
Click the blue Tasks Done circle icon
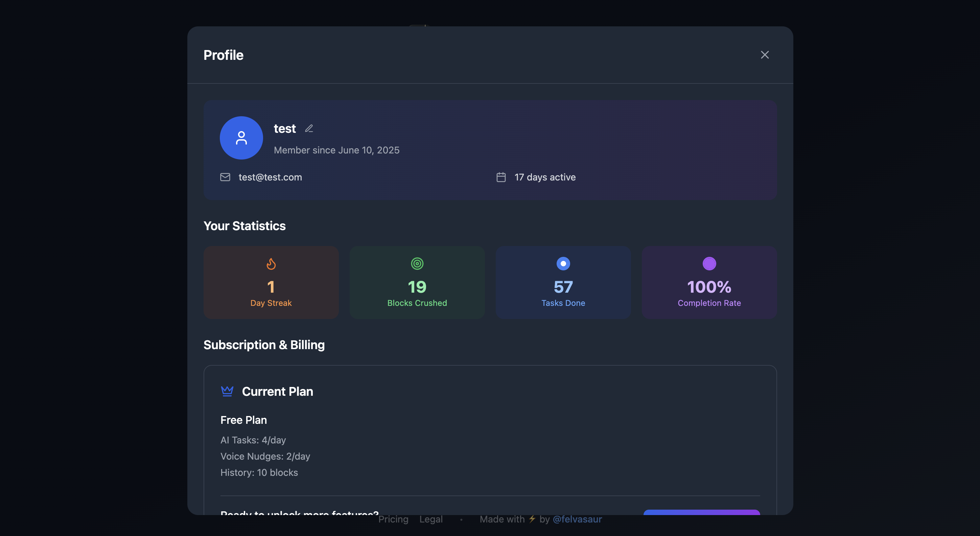(x=563, y=264)
